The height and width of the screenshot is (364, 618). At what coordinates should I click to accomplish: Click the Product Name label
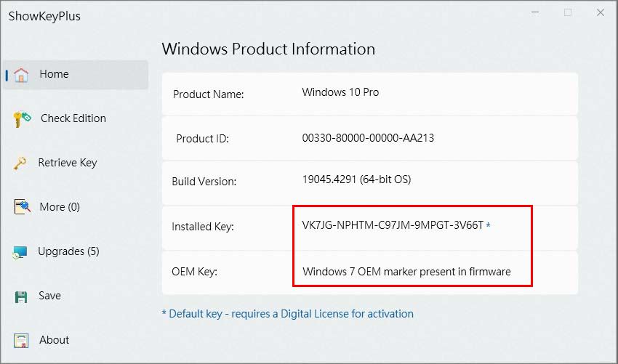coord(209,94)
